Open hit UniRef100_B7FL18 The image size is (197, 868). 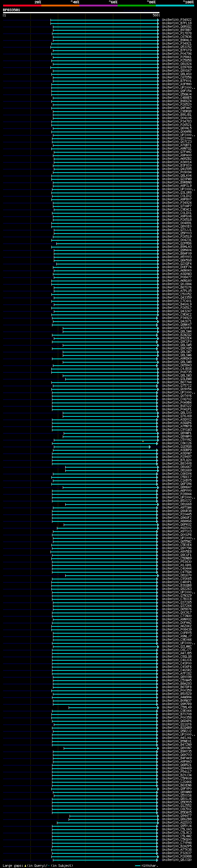[x=176, y=23]
